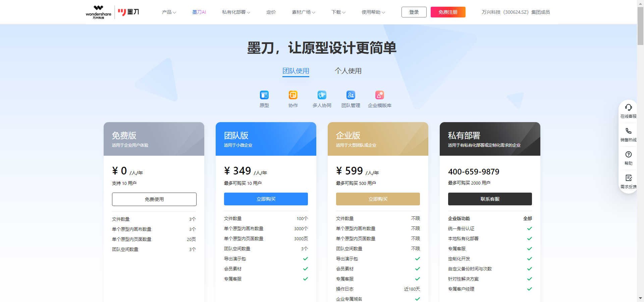Select the 多人协同 icon
Screen dimensions: 644x302
tap(322, 95)
